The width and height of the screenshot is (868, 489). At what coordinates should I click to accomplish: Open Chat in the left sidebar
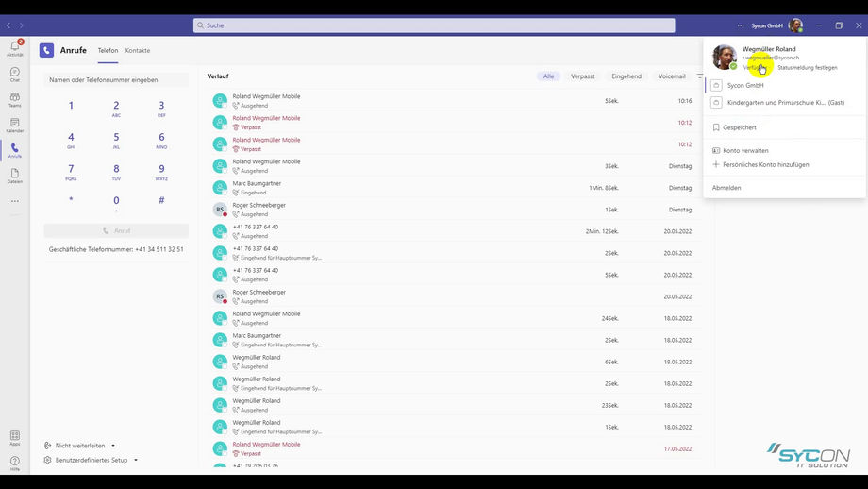[x=15, y=75]
